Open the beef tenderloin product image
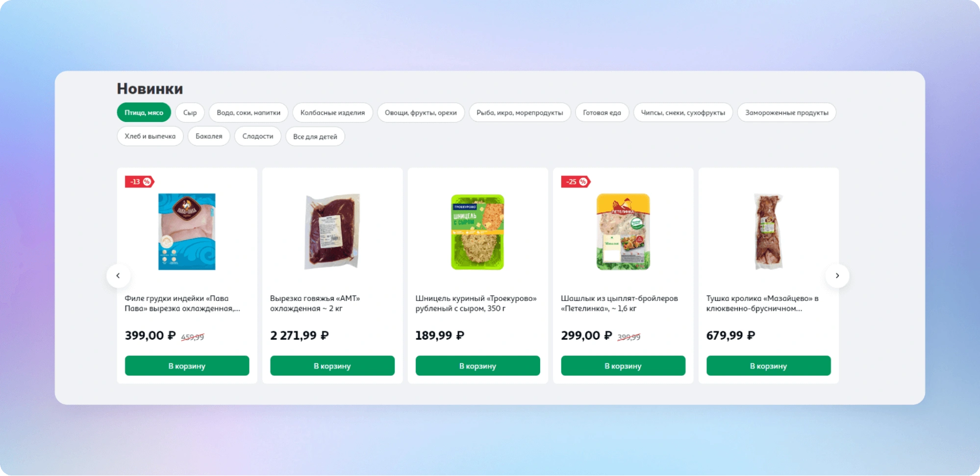 [x=332, y=231]
